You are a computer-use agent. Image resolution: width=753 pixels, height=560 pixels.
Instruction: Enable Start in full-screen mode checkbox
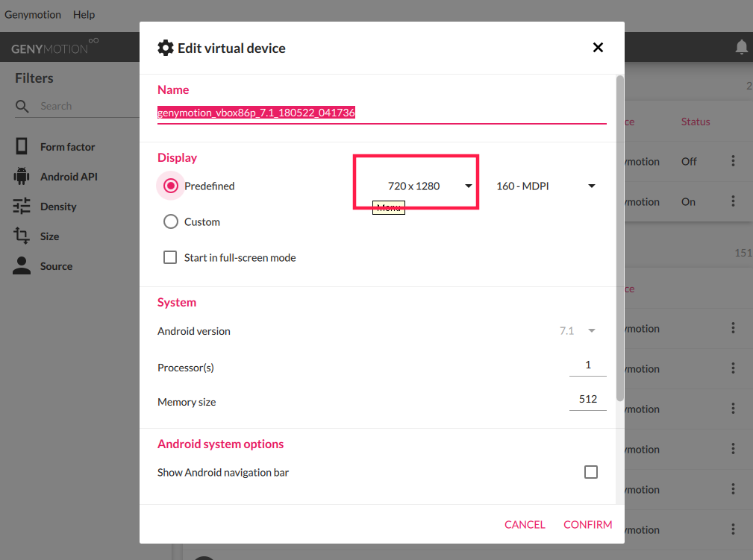point(170,258)
